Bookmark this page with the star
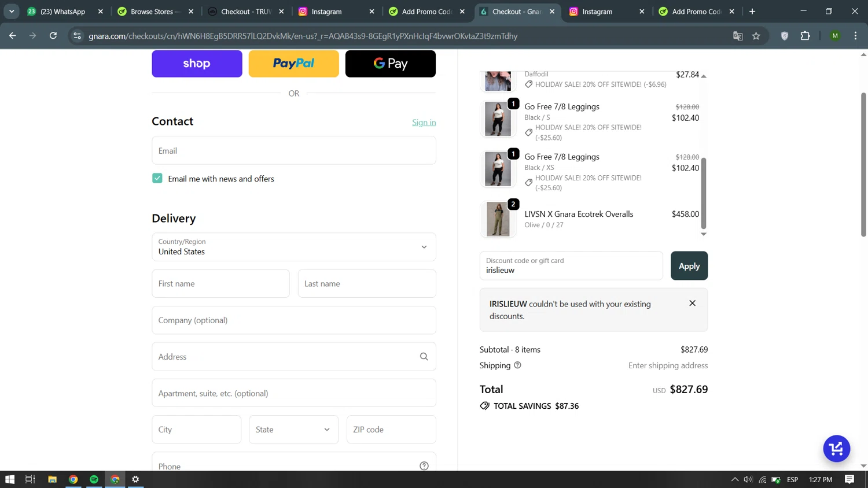Screen dimensions: 868x488 756,36
